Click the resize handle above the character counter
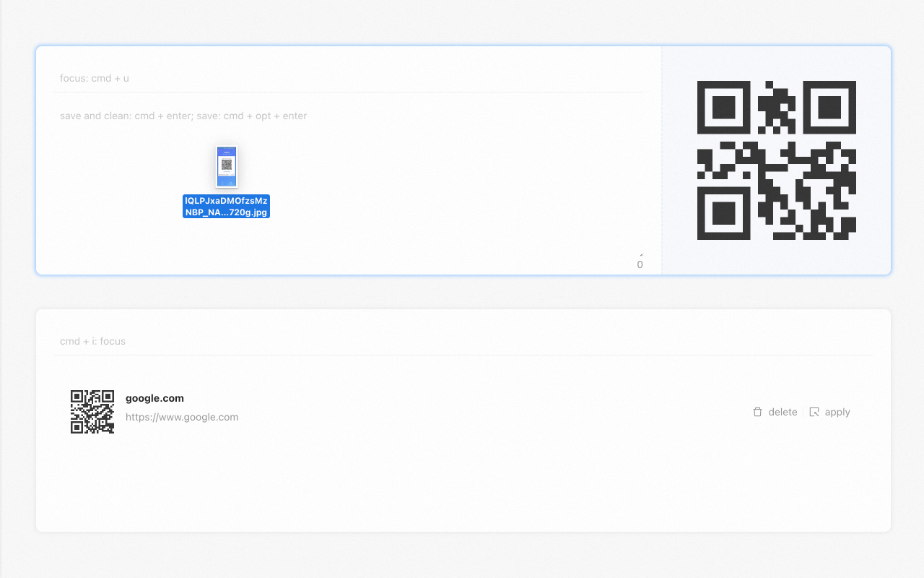Image resolution: width=924 pixels, height=578 pixels. 640,254
